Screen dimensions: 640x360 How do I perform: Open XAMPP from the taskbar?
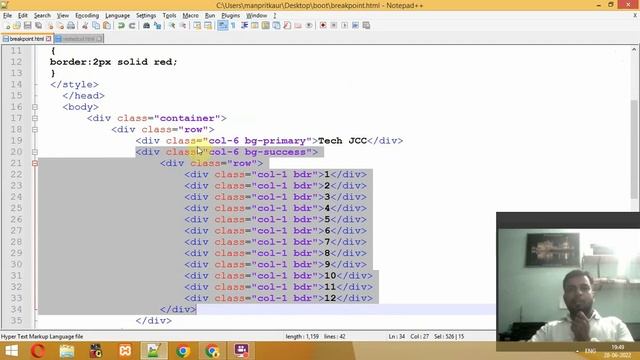(x=125, y=351)
